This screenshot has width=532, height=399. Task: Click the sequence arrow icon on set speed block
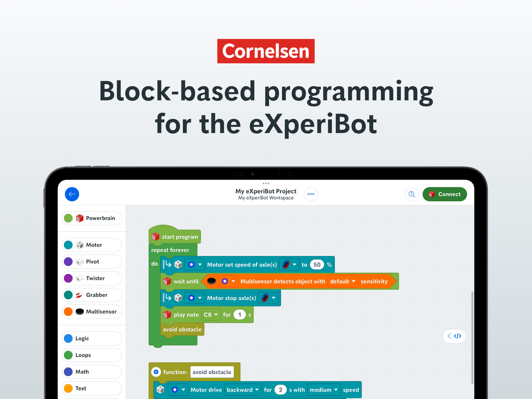[167, 265]
